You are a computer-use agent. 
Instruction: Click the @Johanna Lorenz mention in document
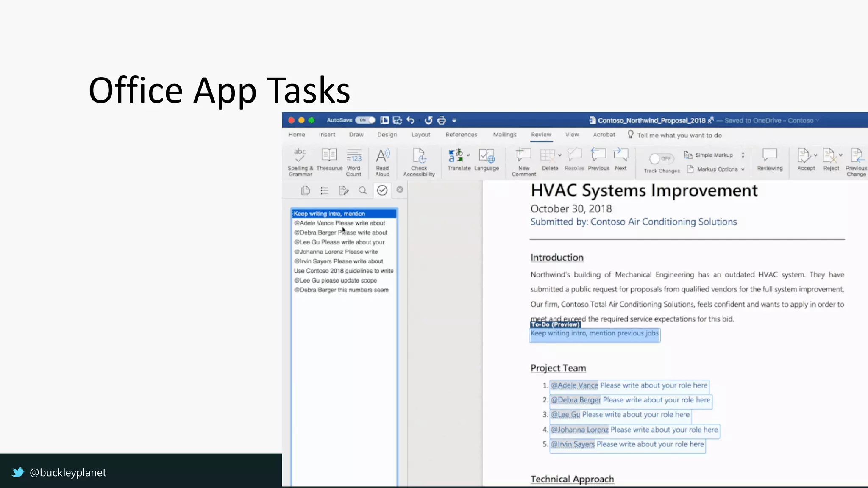[579, 430]
